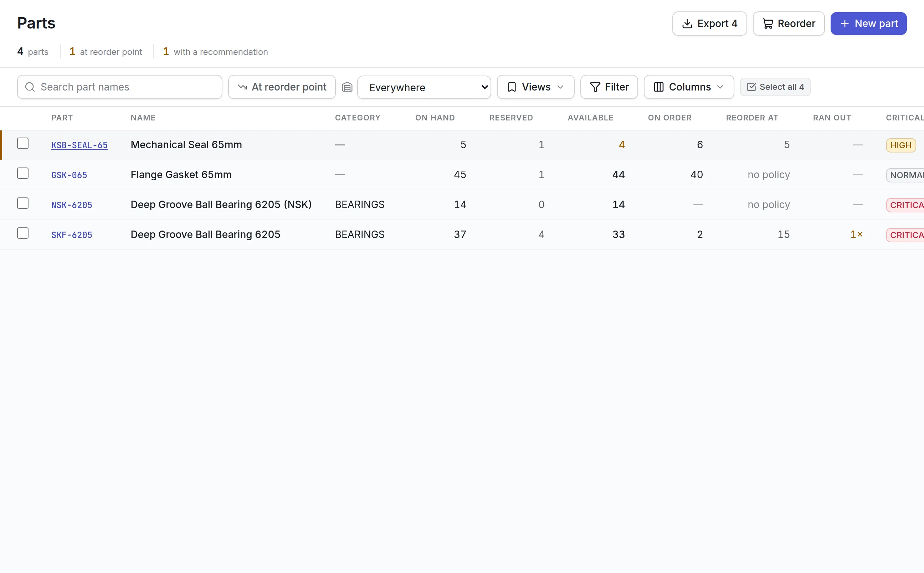Tick the checkbox for KSB-SEAL-65 row
The width and height of the screenshot is (924, 573).
tap(23, 143)
